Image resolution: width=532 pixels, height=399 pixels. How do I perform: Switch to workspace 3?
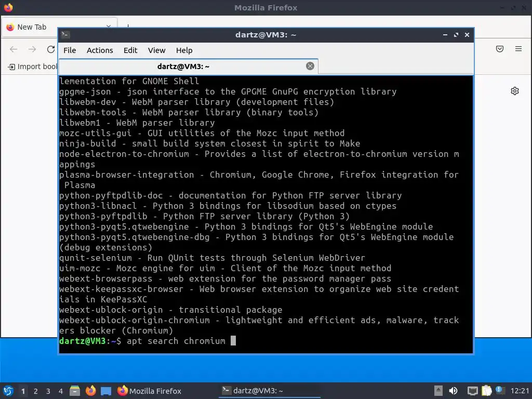[x=48, y=391]
